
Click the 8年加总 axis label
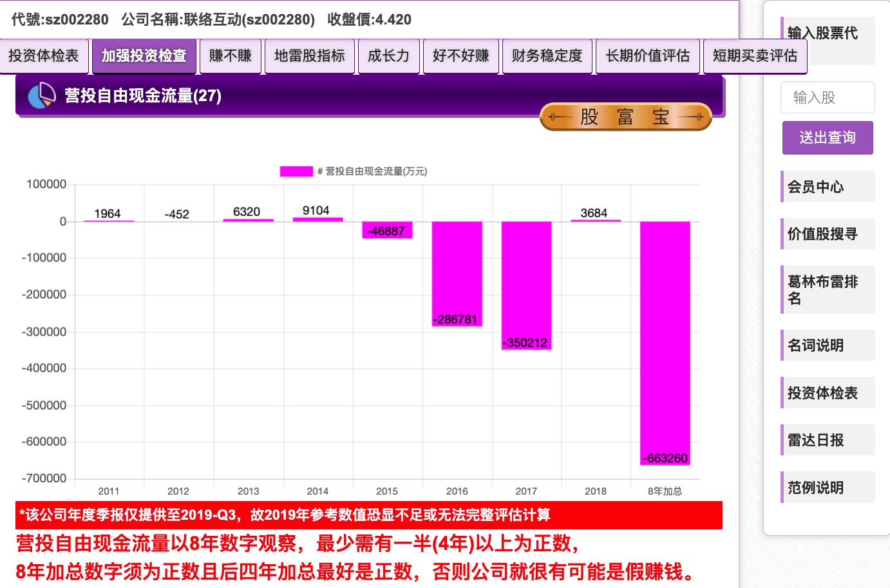coord(665,491)
